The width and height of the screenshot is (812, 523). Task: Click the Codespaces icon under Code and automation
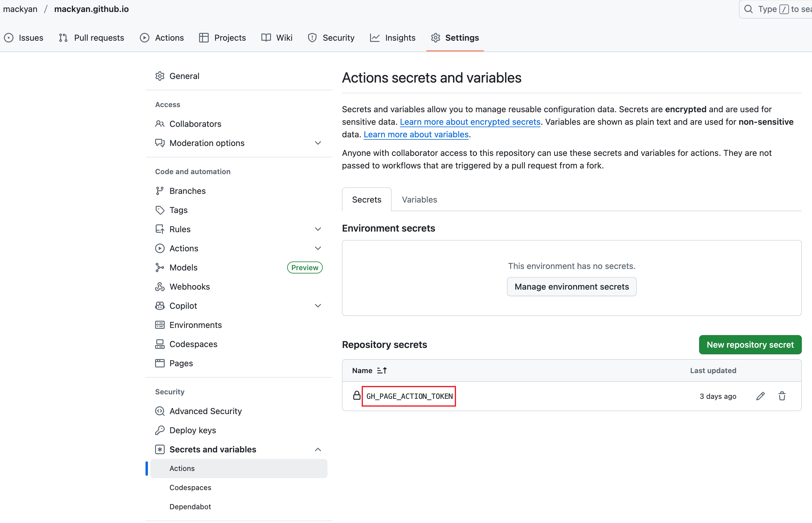click(160, 344)
